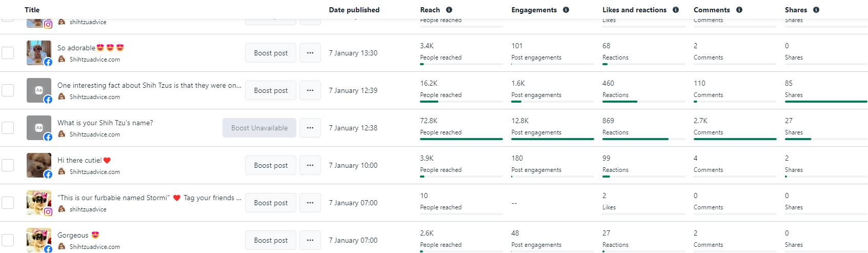Expand options for "One interesting fact" post
The width and height of the screenshot is (868, 253).
(x=310, y=90)
